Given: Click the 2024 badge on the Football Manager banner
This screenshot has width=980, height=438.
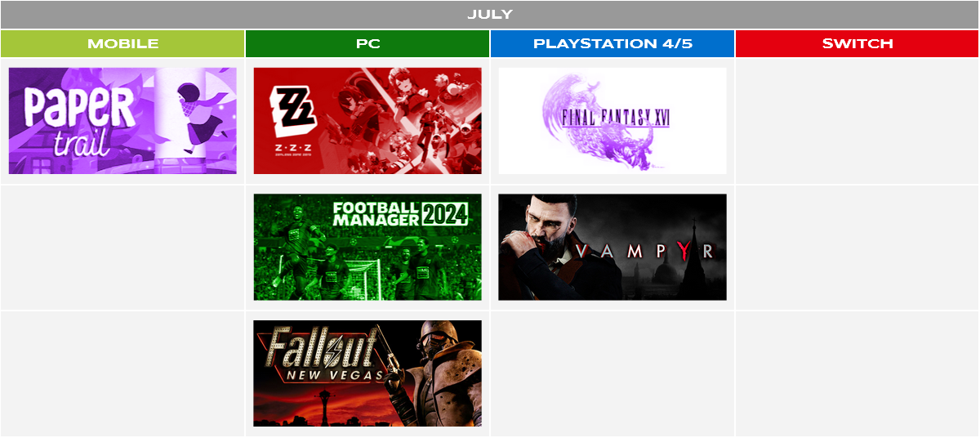Looking at the screenshot, I should (446, 215).
